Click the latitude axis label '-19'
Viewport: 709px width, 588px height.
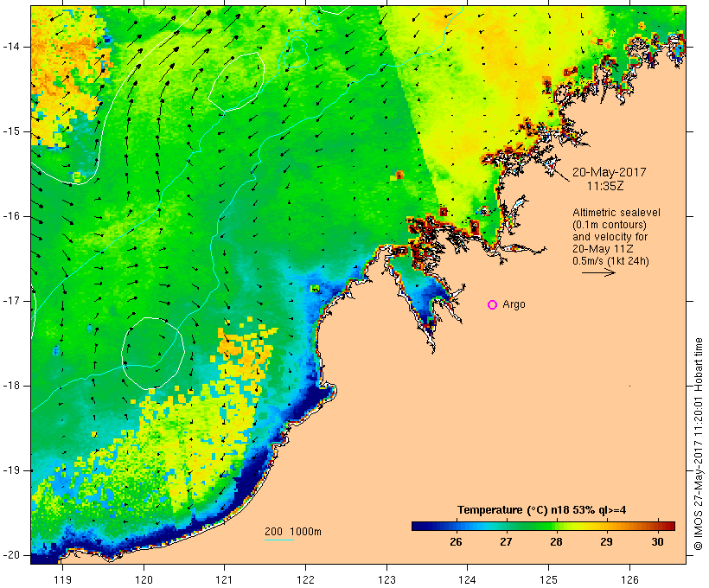11,470
